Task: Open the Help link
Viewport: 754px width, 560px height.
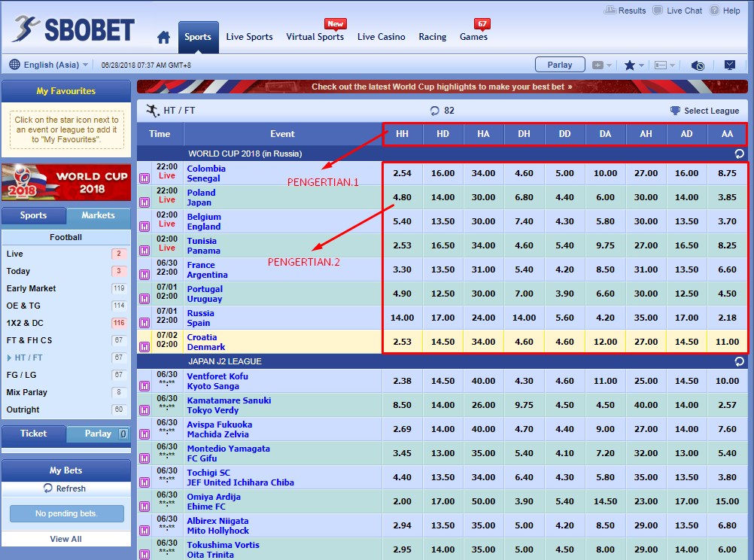Action: pyautogui.click(x=725, y=11)
